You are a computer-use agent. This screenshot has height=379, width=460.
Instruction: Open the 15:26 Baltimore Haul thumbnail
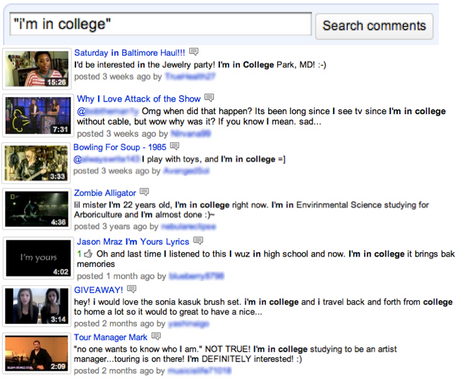tap(37, 69)
